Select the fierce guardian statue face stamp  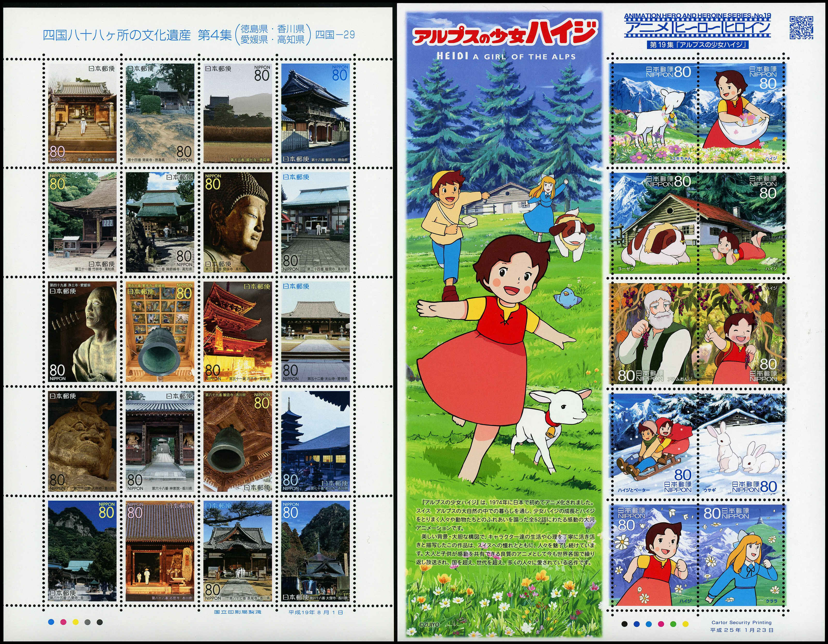(82, 441)
